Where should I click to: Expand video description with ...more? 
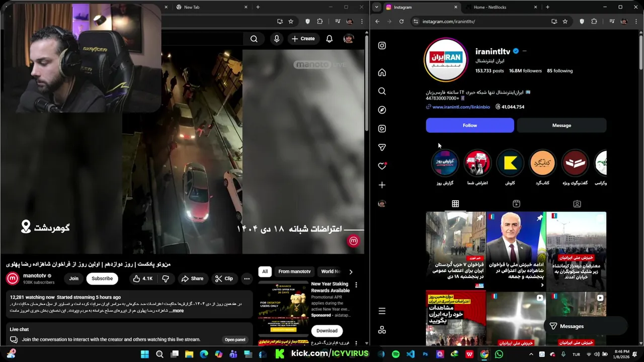click(x=177, y=311)
